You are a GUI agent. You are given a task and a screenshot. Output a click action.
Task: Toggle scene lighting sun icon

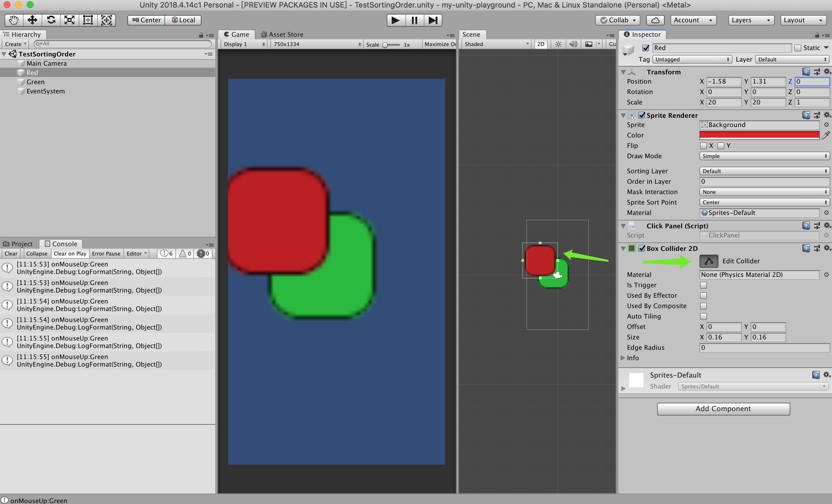pos(558,44)
